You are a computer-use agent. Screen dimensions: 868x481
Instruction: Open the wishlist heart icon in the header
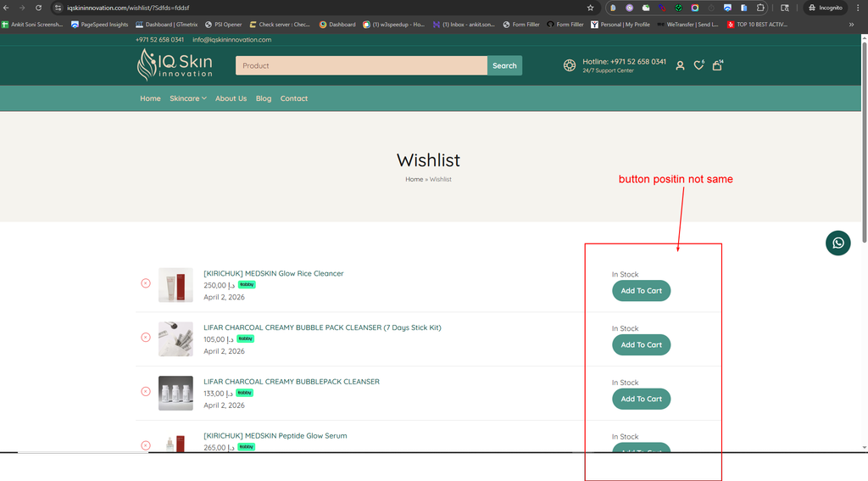(x=699, y=65)
